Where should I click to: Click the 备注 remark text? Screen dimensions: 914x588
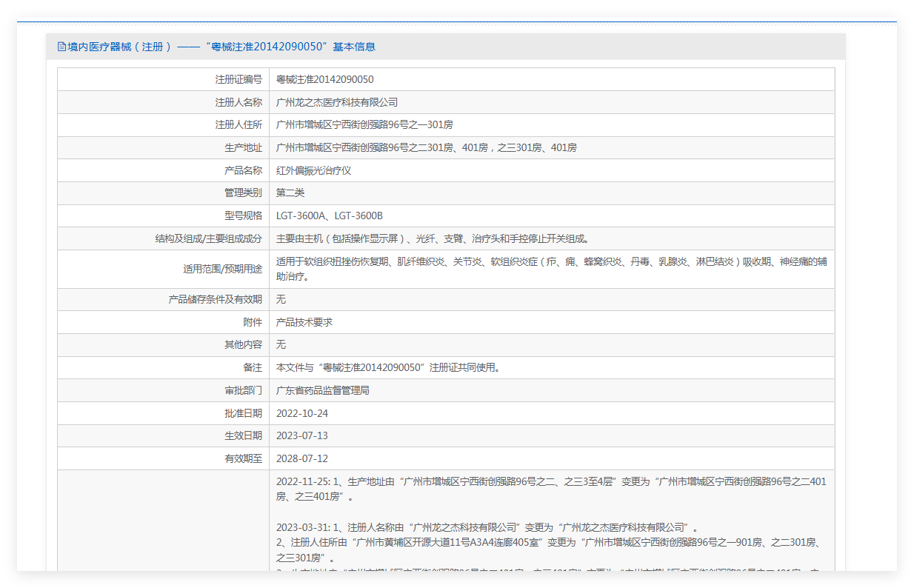coord(387,367)
